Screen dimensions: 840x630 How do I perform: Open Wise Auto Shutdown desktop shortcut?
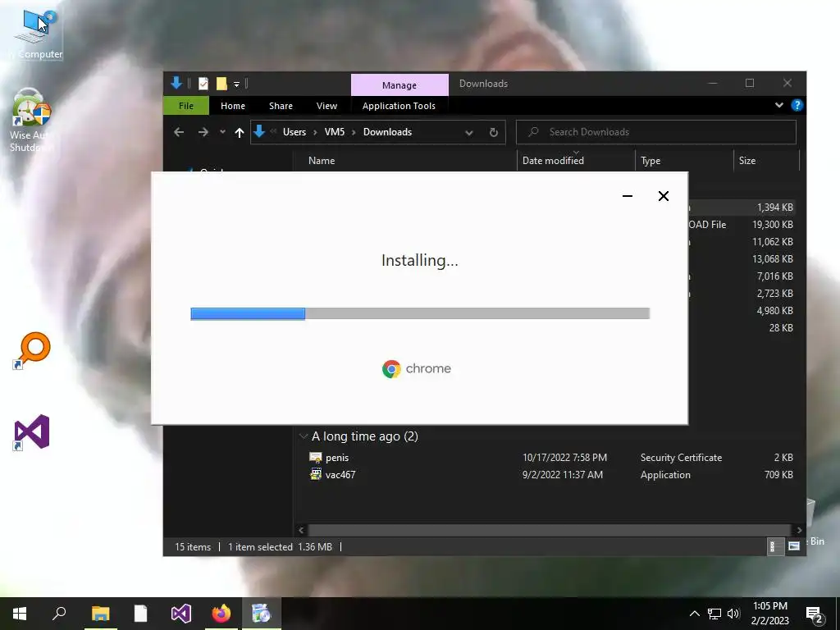coord(31,120)
